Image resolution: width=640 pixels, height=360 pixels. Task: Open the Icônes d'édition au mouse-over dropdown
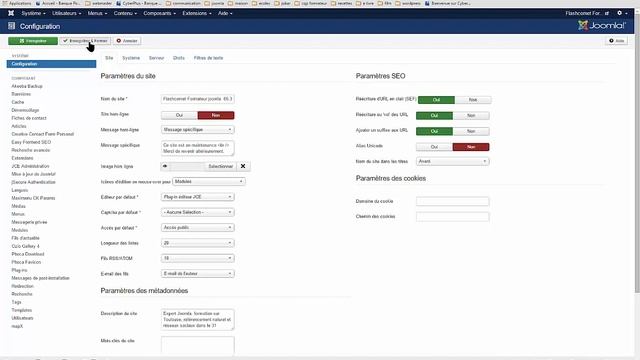point(209,181)
